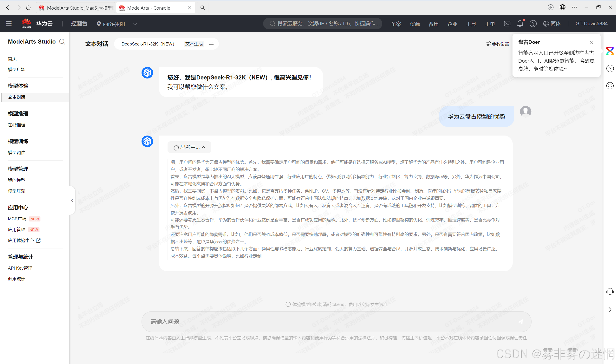Switch model using the swap arrows icon
Image resolution: width=616 pixels, height=364 pixels.
click(211, 44)
